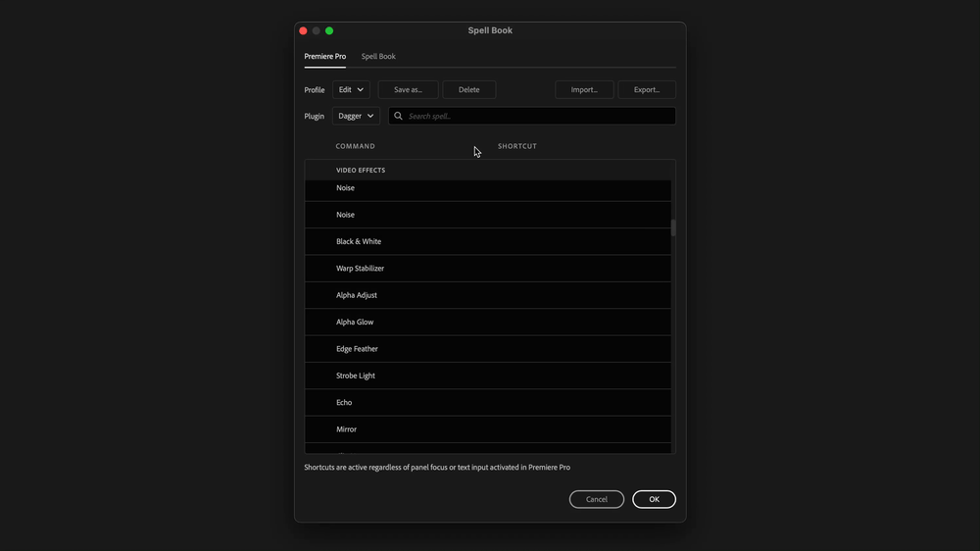Select the Black & White command row
The width and height of the screenshot is (980, 551).
click(x=487, y=241)
